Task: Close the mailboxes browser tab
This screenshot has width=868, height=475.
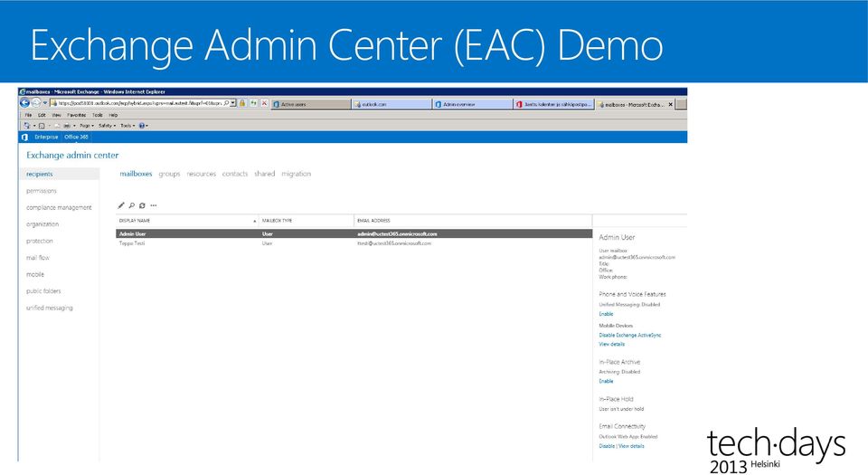Action: tap(670, 104)
